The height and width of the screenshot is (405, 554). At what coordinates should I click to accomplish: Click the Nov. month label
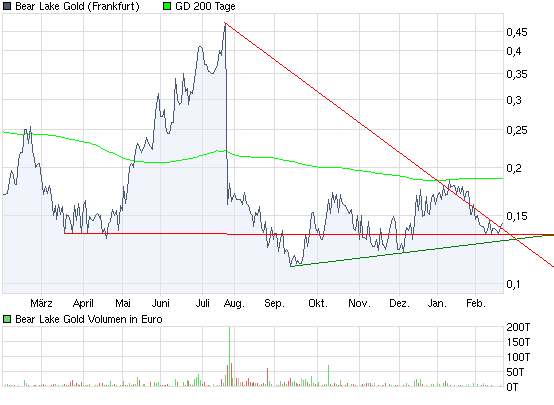coord(359,303)
